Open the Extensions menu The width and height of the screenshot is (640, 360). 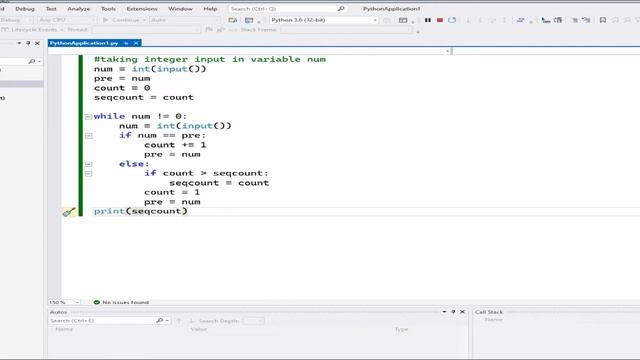142,9
